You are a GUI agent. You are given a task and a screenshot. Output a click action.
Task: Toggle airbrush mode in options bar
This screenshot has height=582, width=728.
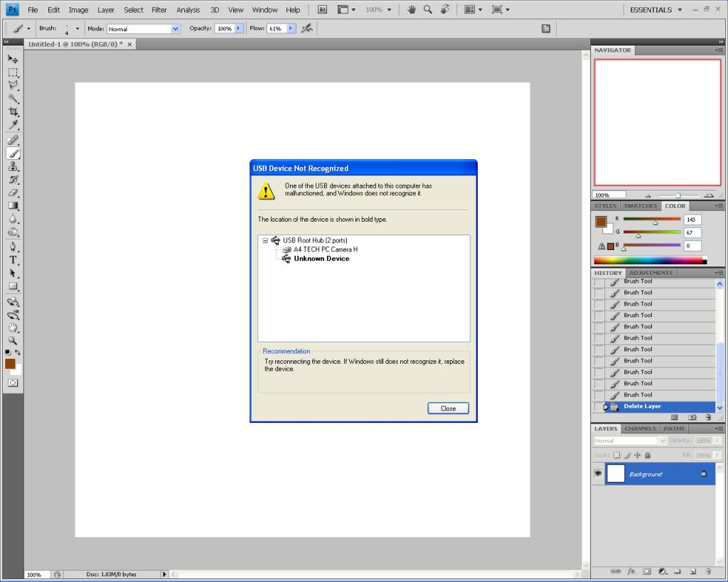(x=307, y=28)
